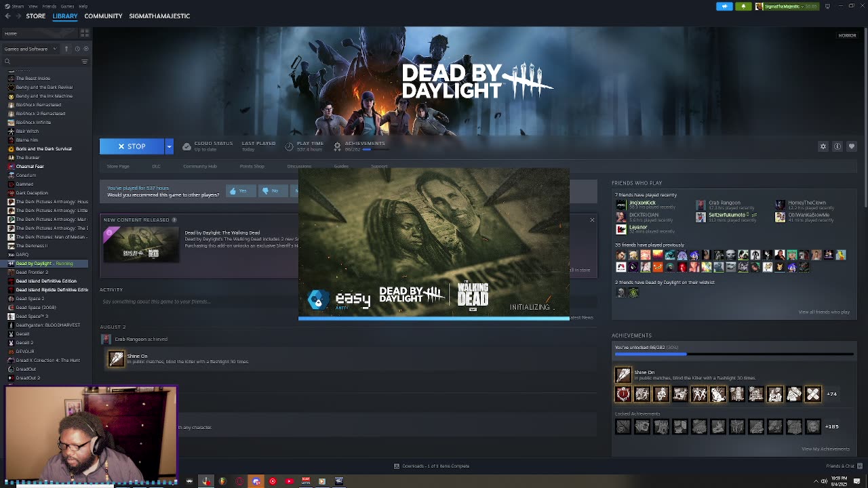The image size is (868, 488).
Task: Click the achievements progress bar
Action: tap(734, 354)
